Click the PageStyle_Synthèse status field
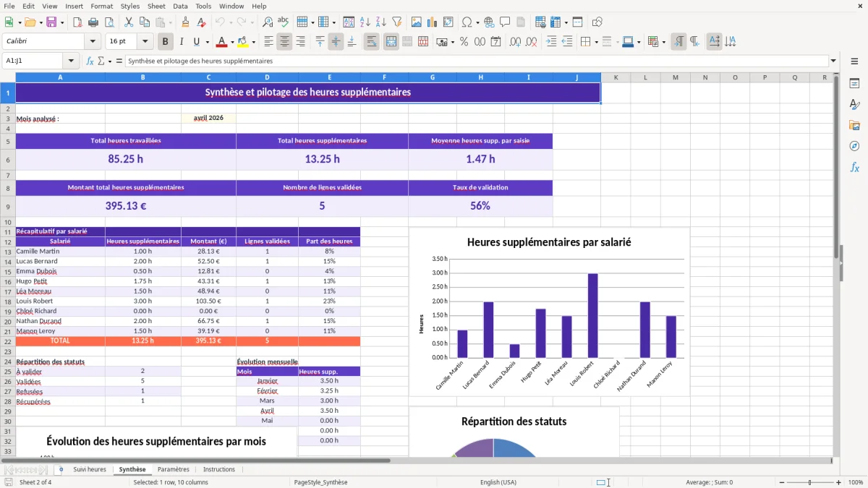The height and width of the screenshot is (488, 868). [320, 482]
